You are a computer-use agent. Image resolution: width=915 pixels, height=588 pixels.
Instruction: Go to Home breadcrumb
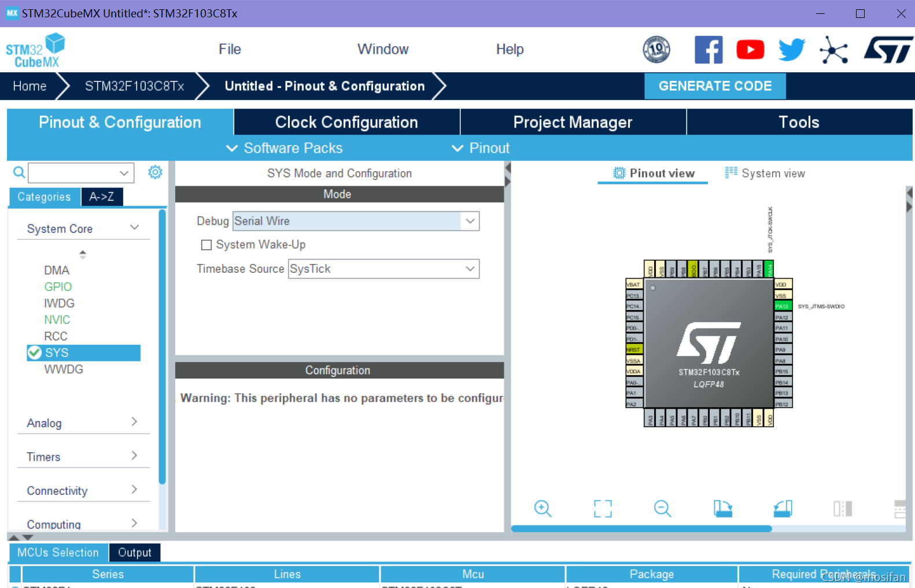[29, 86]
